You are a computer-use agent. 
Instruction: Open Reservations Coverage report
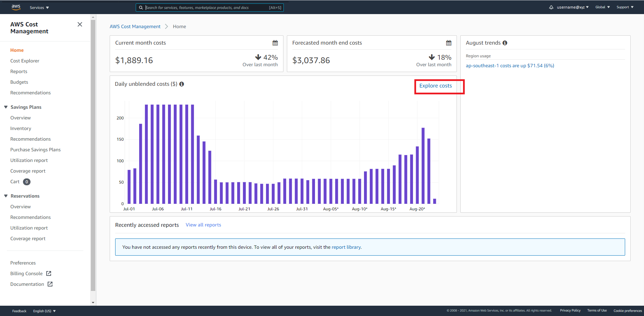(28, 238)
